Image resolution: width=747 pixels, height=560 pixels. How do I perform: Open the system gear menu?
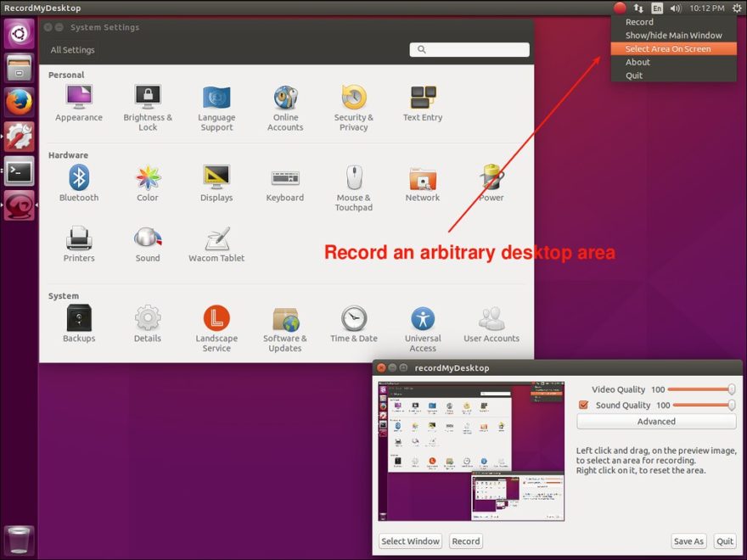(x=737, y=8)
